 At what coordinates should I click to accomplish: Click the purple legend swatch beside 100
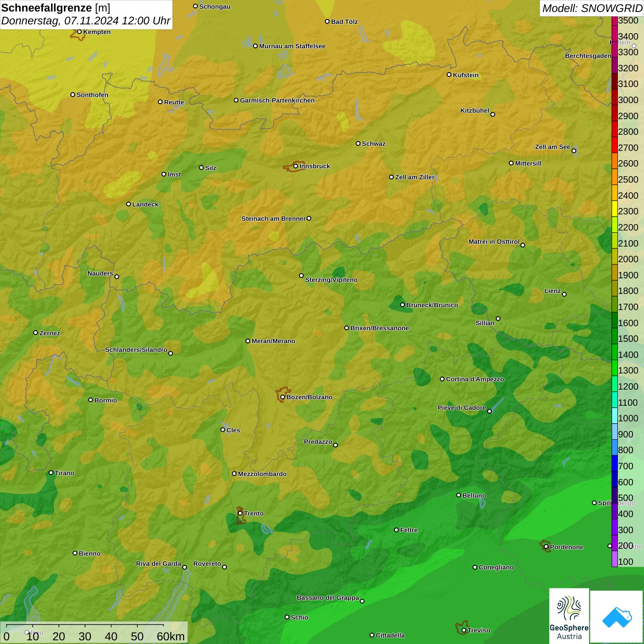(615, 559)
